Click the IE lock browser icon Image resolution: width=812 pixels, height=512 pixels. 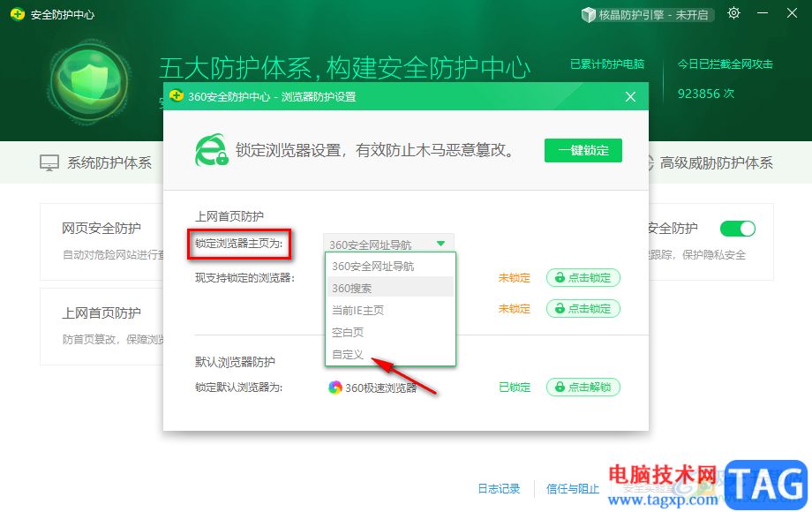coord(211,150)
